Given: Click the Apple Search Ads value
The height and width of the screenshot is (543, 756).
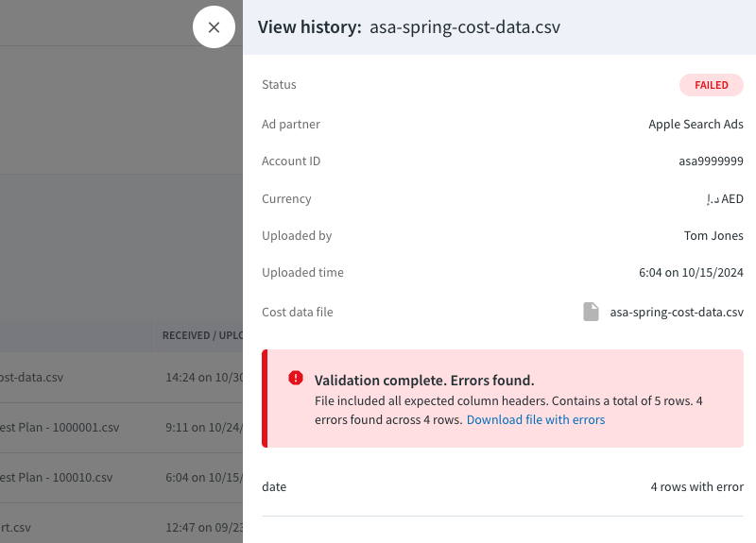Looking at the screenshot, I should pyautogui.click(x=696, y=125).
